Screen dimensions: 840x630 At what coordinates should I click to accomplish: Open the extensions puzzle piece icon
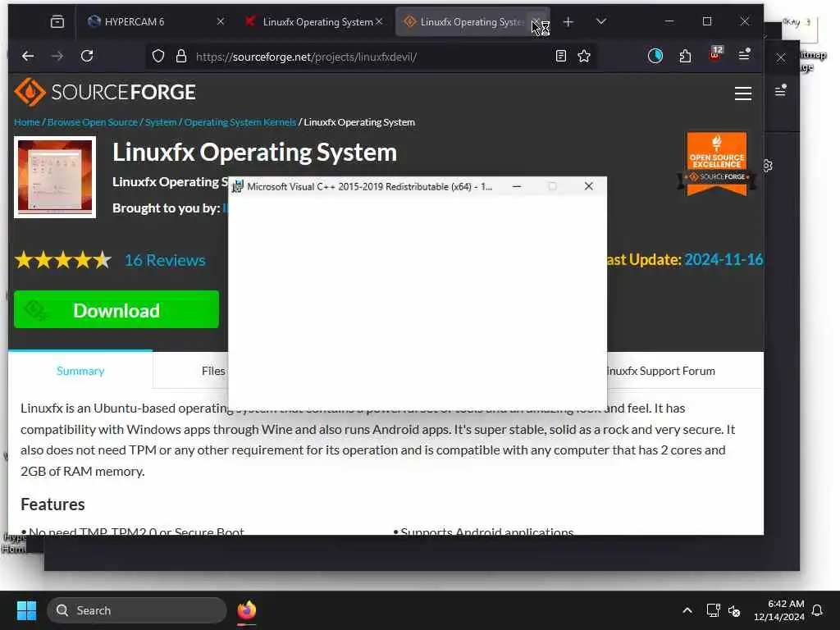click(685, 56)
